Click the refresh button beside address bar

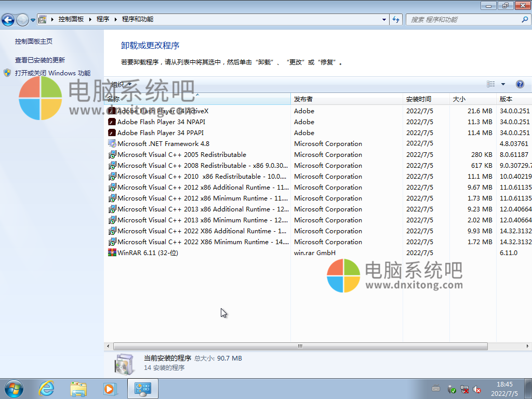point(396,20)
